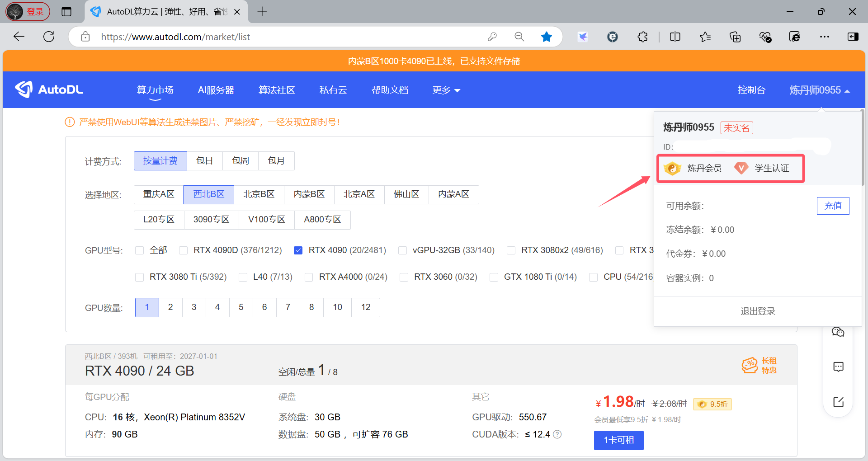Click the 学生认证 badge
The height and width of the screenshot is (461, 868).
point(761,168)
